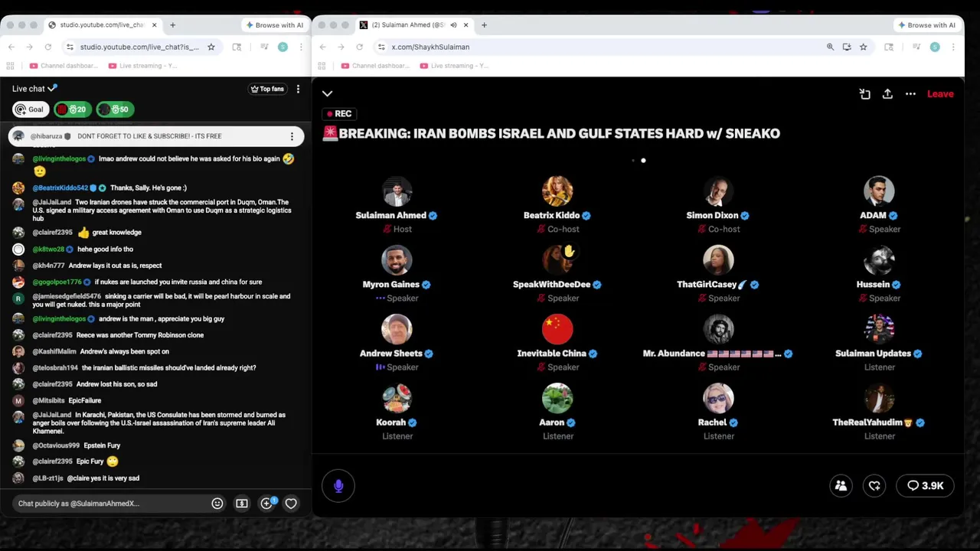Open the Top fans button in Live chat

point(267,89)
